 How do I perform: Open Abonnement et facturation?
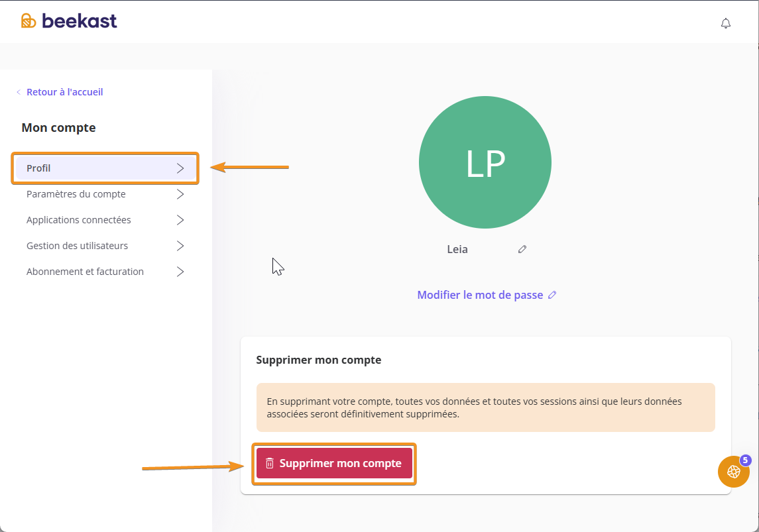tap(85, 272)
